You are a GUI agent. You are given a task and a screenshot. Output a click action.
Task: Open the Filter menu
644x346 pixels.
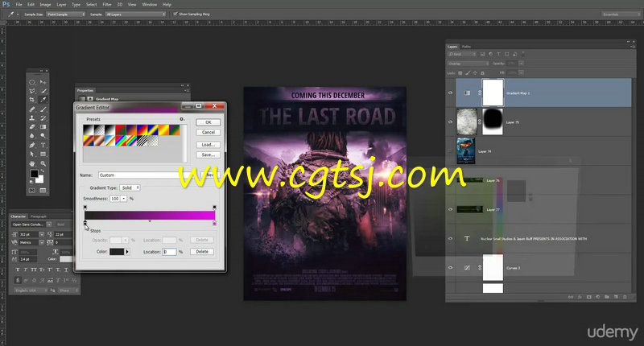[x=107, y=5]
